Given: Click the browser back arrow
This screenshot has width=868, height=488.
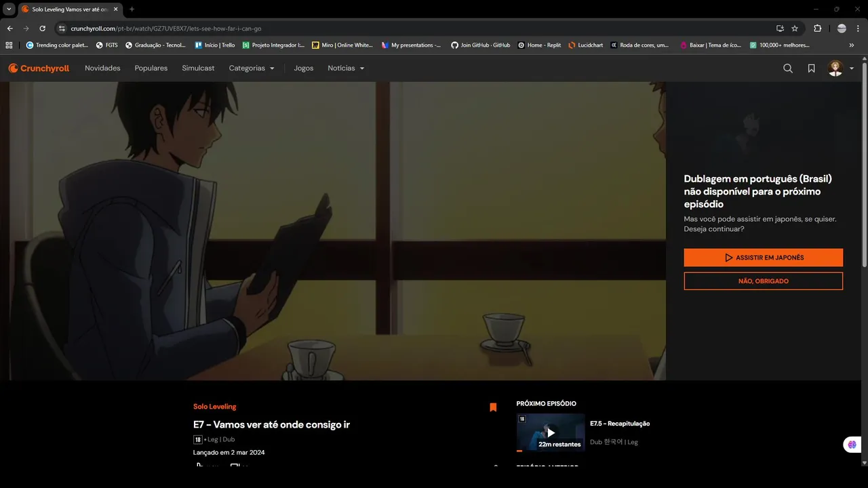Looking at the screenshot, I should [9, 28].
